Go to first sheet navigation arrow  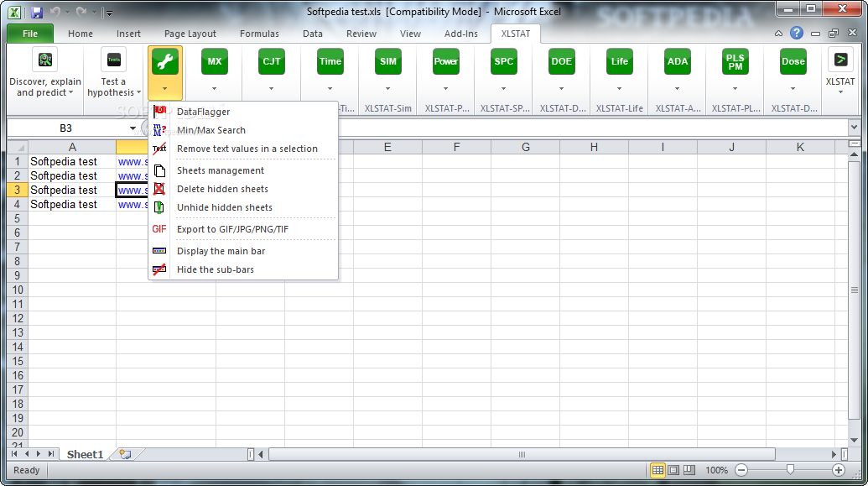[x=14, y=454]
